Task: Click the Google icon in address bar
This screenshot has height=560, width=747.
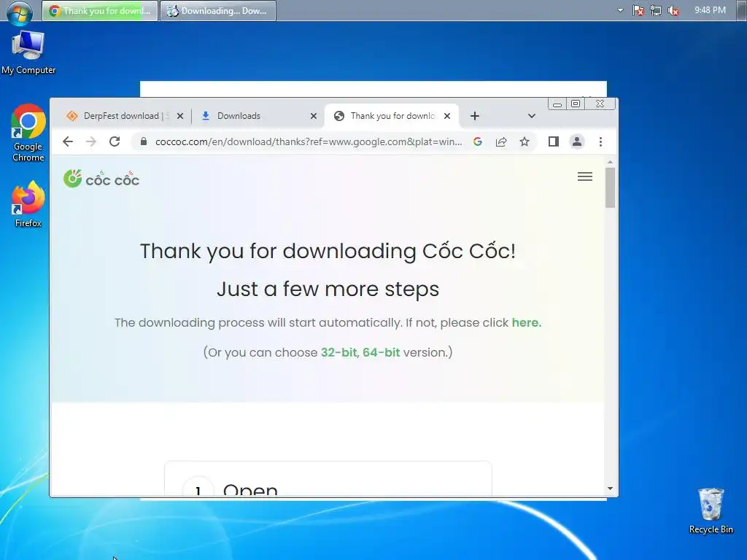Action: tap(477, 141)
